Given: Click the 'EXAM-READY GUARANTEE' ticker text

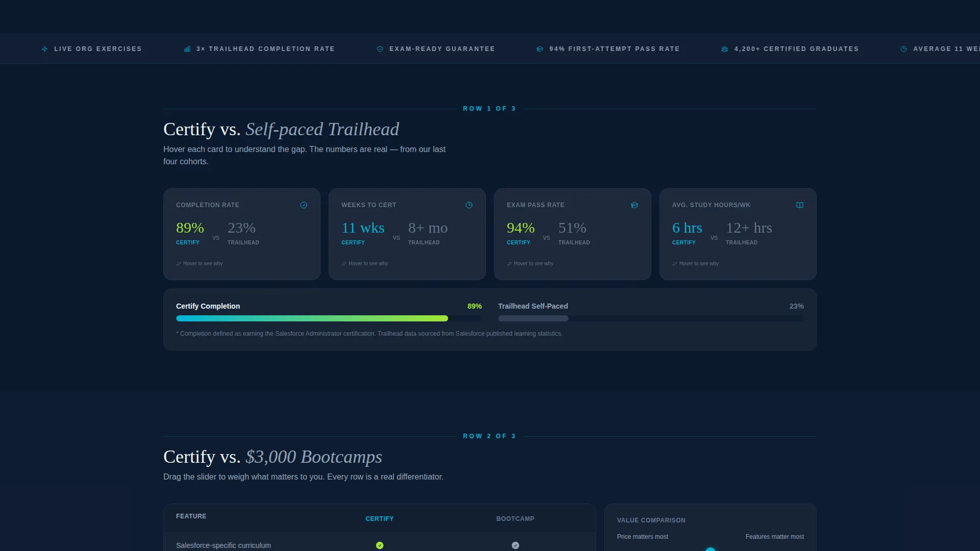Looking at the screenshot, I should pos(442,49).
